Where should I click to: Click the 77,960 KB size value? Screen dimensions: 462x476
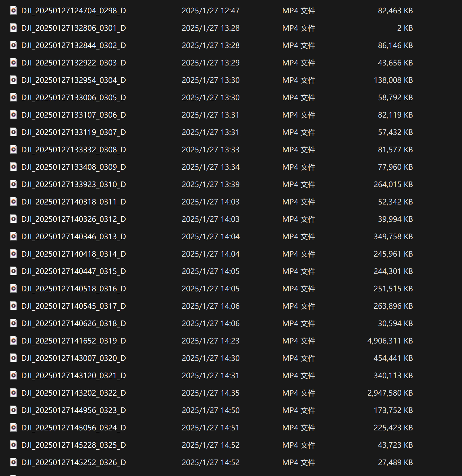pyautogui.click(x=395, y=167)
